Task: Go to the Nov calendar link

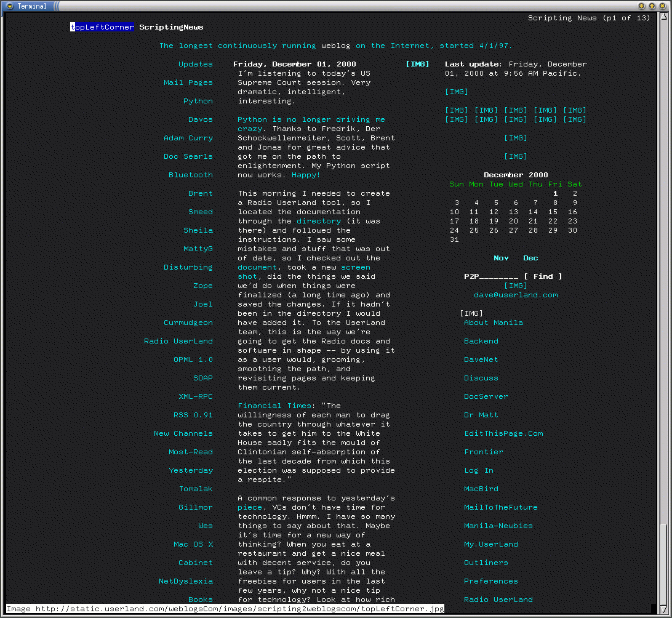Action: pyautogui.click(x=500, y=258)
